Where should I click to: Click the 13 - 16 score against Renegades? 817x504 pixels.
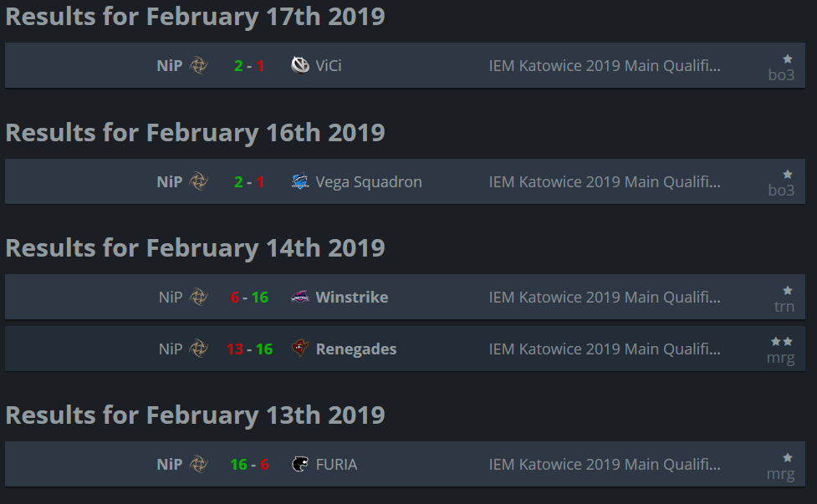click(249, 349)
